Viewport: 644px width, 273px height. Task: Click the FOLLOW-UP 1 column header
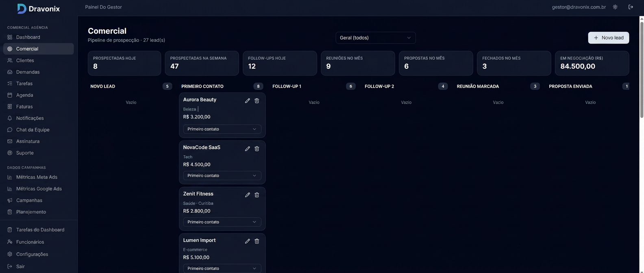[287, 87]
